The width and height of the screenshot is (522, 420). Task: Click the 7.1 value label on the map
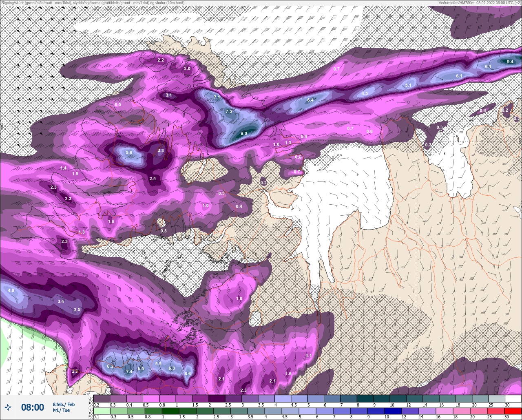pos(217,97)
